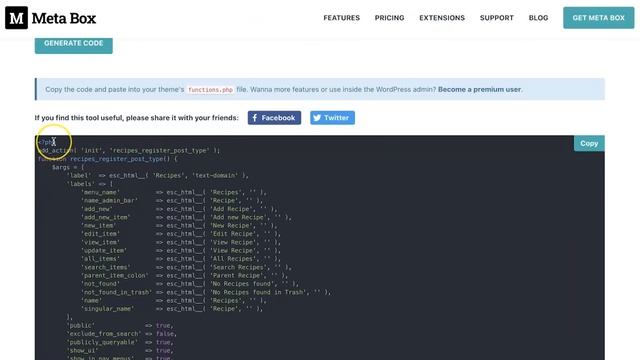Screen dimensions: 640x360
Task: Click the $args = [ code line
Action: point(68,167)
